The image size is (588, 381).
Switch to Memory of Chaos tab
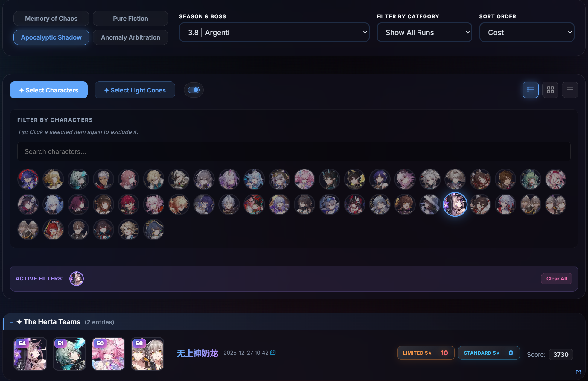pyautogui.click(x=51, y=19)
